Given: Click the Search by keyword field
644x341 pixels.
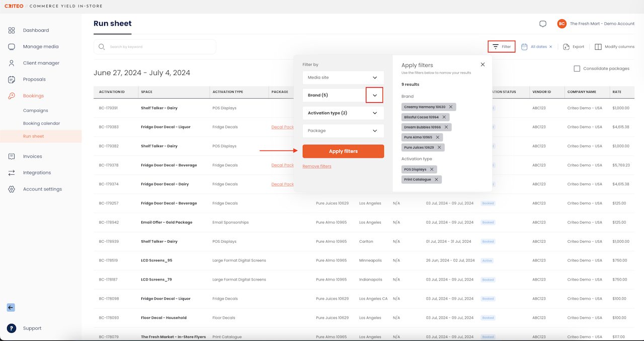Looking at the screenshot, I should click(155, 47).
